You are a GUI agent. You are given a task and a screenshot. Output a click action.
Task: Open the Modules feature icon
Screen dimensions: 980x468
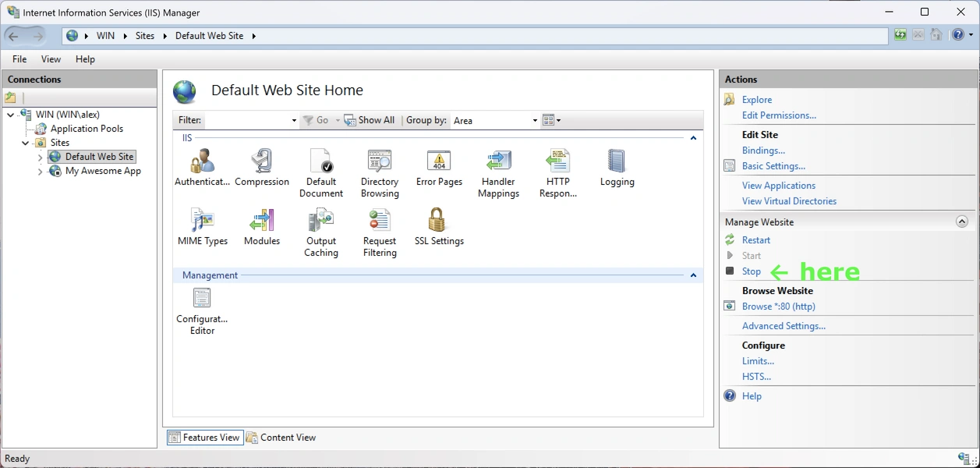pyautogui.click(x=262, y=228)
